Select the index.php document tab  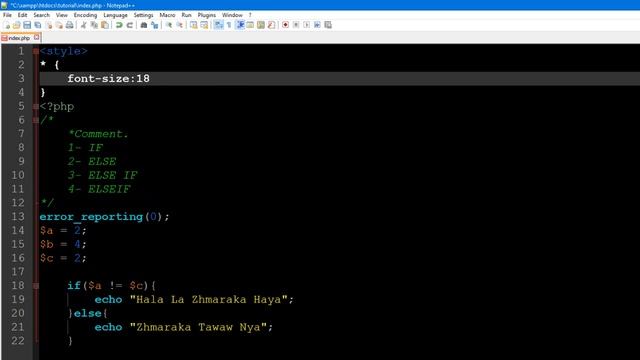(19, 38)
